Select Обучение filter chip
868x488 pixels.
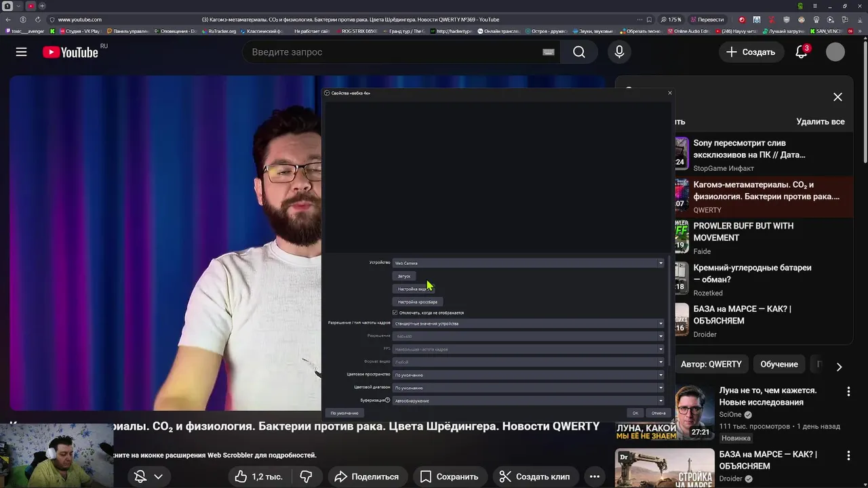point(778,364)
